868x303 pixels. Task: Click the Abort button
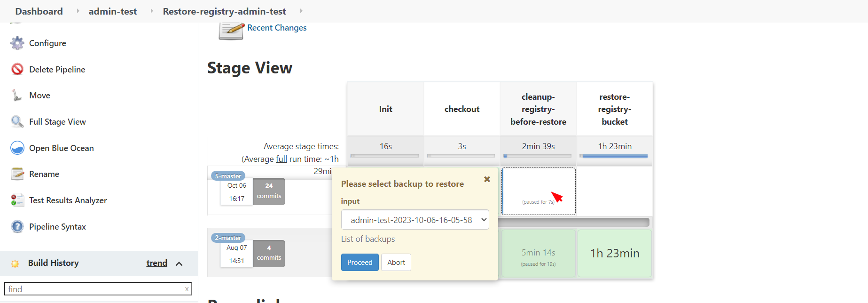point(396,263)
